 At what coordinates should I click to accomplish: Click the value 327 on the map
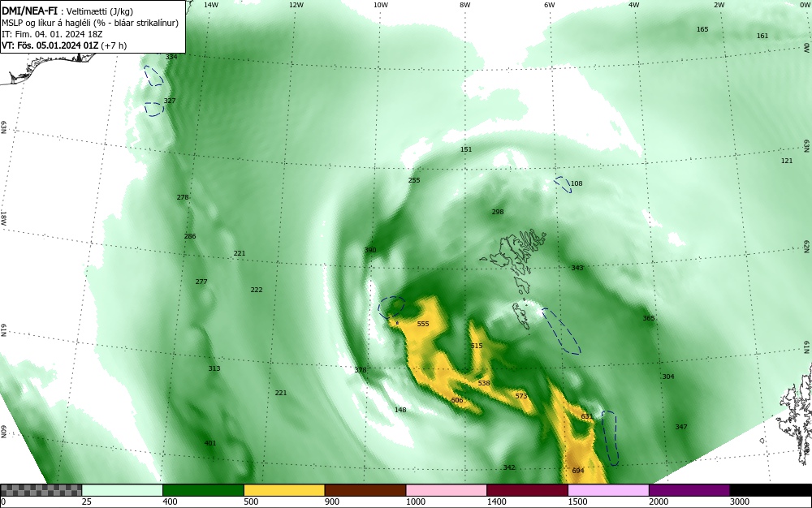pyautogui.click(x=170, y=101)
